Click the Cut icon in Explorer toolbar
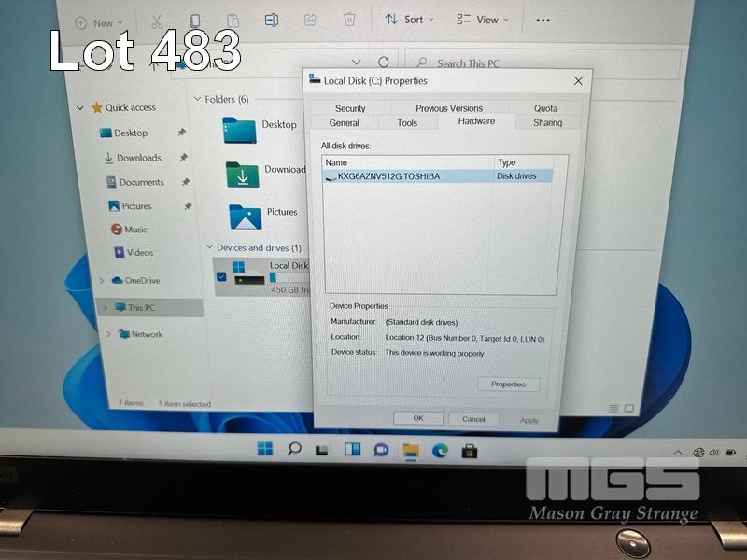Image resolution: width=747 pixels, height=560 pixels. (x=156, y=21)
